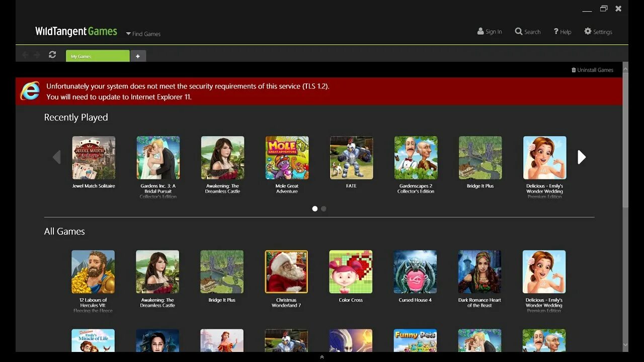Click the back navigation arrow
The height and width of the screenshot is (362, 644).
click(x=25, y=55)
